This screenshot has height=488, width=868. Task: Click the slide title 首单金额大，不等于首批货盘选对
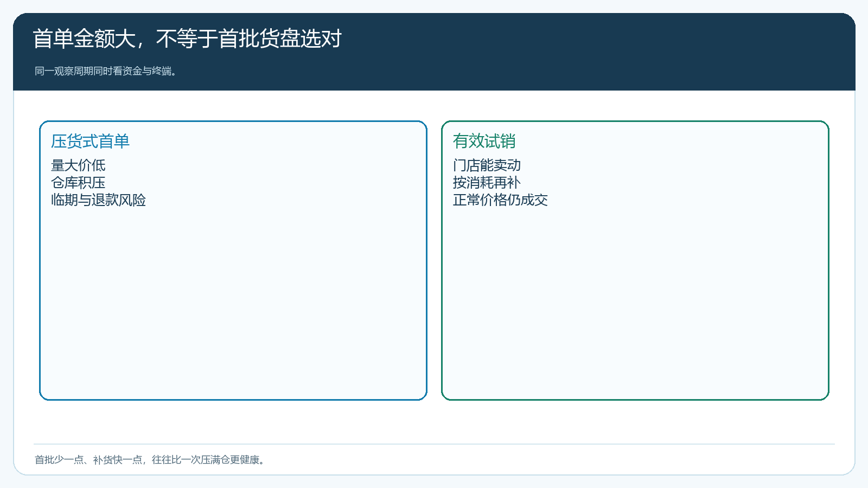click(x=187, y=38)
